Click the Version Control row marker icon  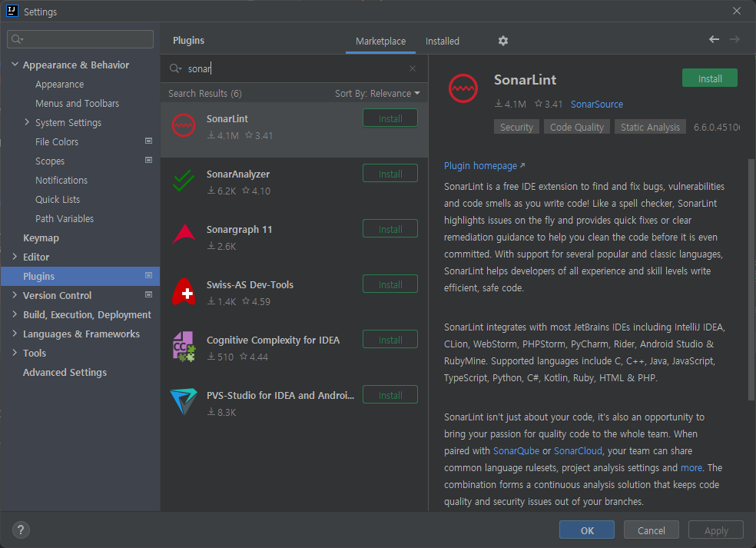(148, 294)
